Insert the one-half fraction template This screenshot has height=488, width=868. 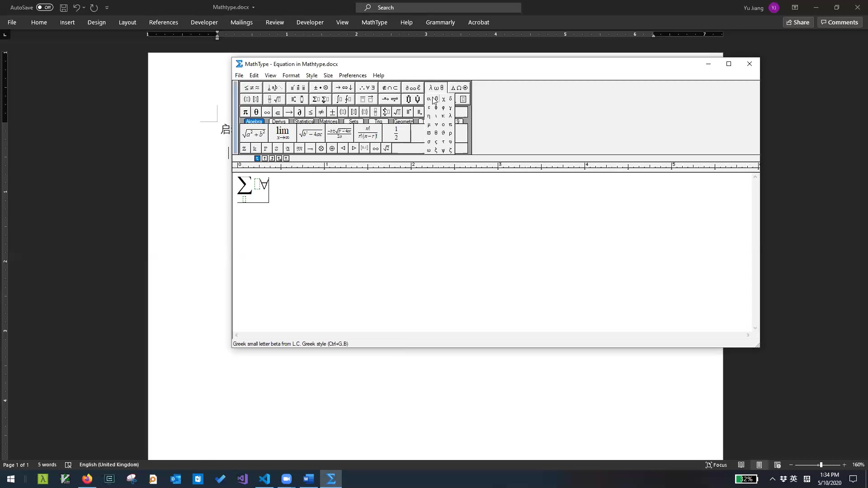coord(396,133)
